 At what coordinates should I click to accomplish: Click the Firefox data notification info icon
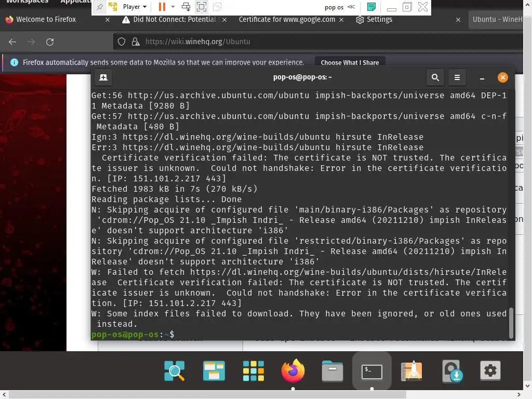point(14,62)
